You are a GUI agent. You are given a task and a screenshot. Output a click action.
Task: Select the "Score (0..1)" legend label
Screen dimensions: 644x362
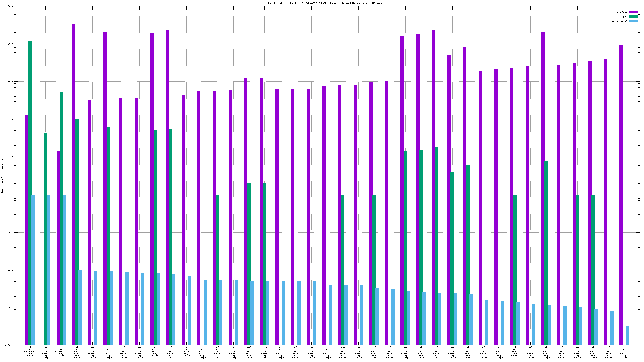(x=619, y=21)
